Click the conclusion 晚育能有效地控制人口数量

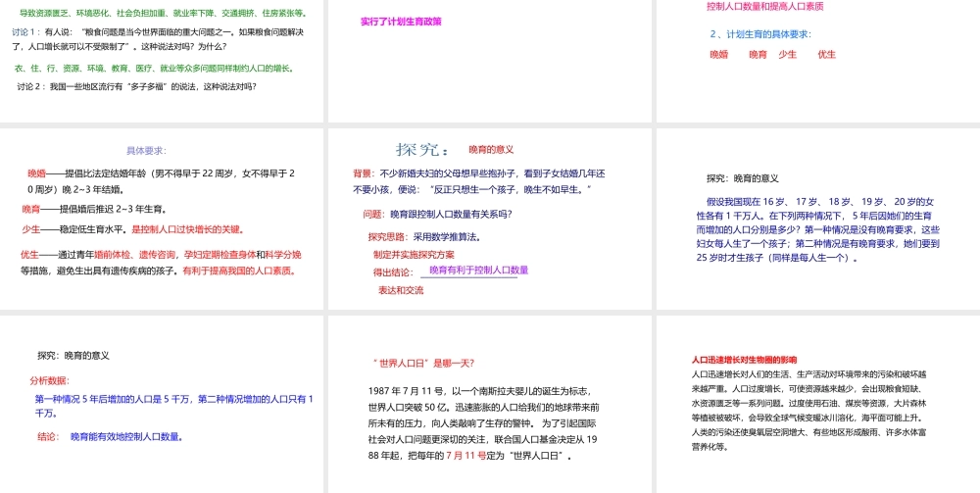click(126, 437)
